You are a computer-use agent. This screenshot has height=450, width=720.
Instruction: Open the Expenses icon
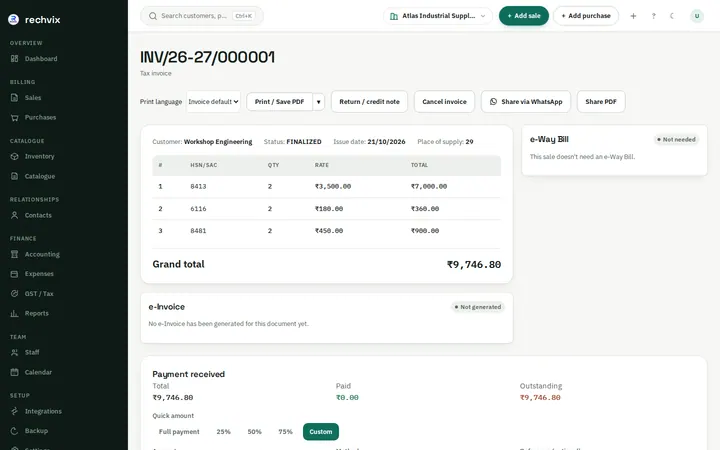click(x=15, y=274)
